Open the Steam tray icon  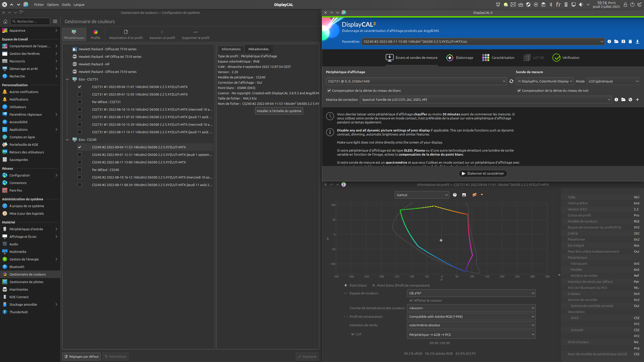pos(528,5)
